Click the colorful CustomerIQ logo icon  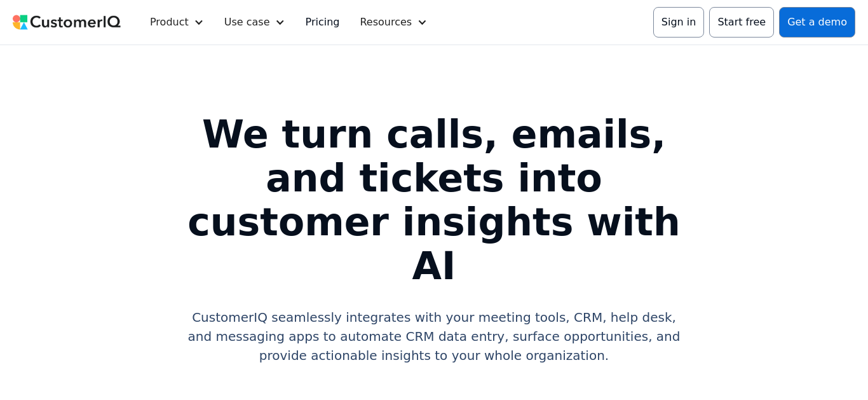click(x=20, y=22)
